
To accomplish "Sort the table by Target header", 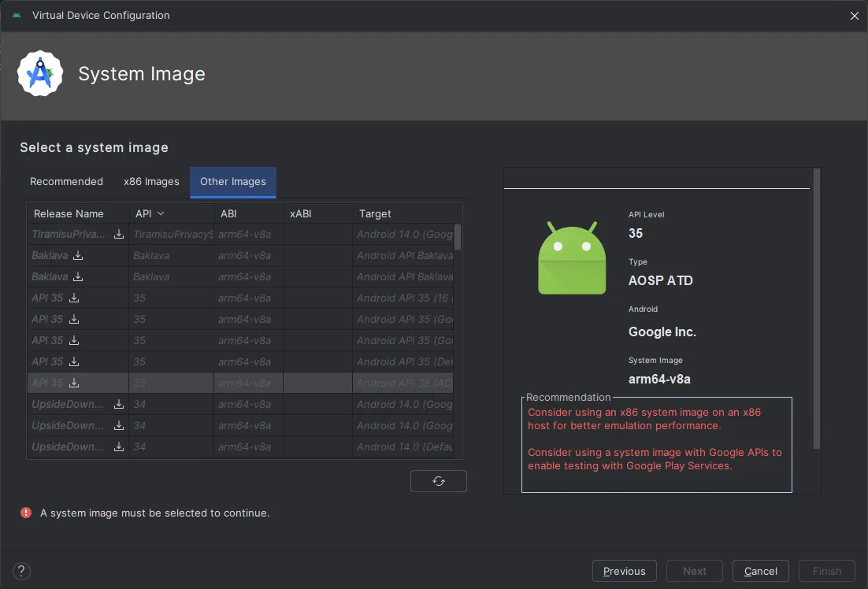I will (x=375, y=214).
